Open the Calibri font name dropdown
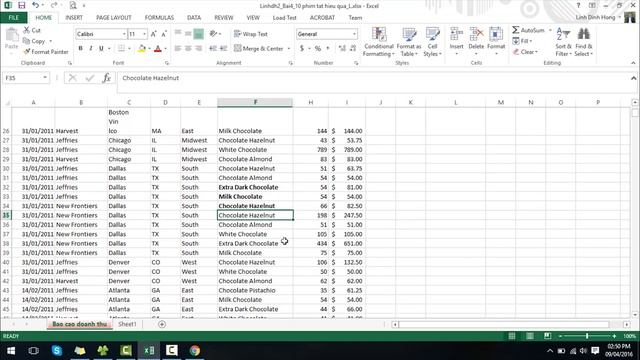Viewport: 640px width, 360px height. [124, 34]
